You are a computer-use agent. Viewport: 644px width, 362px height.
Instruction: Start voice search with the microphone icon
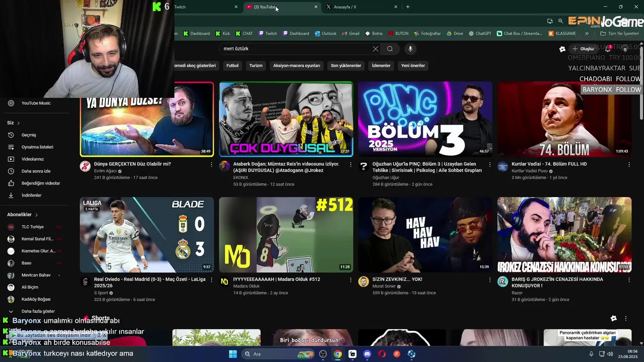click(411, 49)
